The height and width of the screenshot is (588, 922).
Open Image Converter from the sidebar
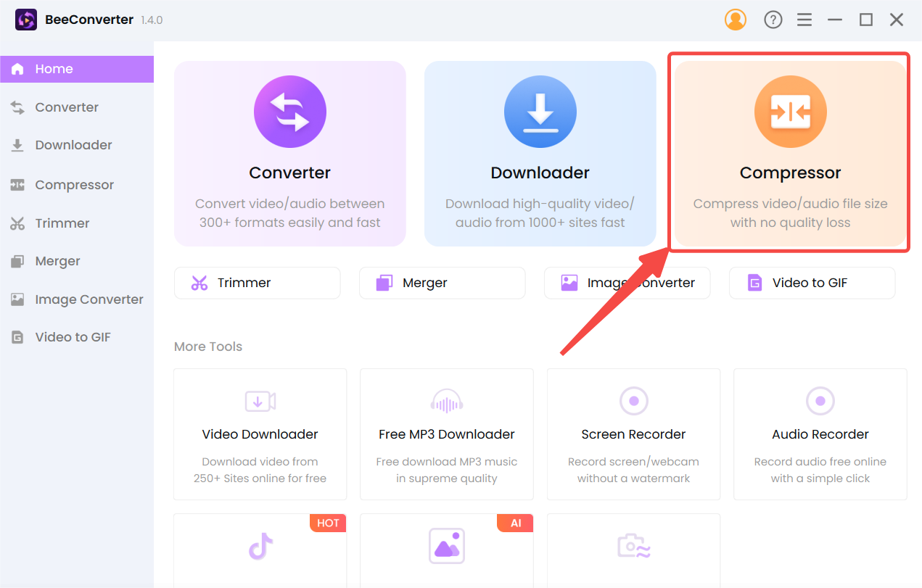coord(77,299)
